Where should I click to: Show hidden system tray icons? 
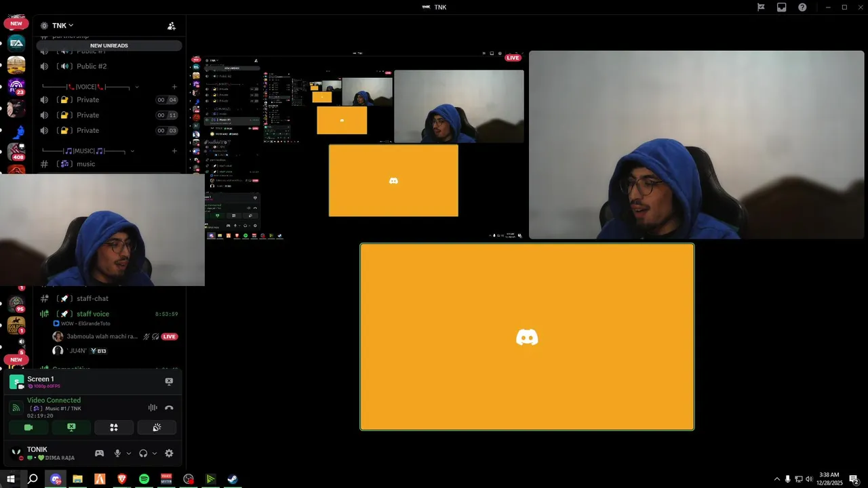[x=776, y=479]
